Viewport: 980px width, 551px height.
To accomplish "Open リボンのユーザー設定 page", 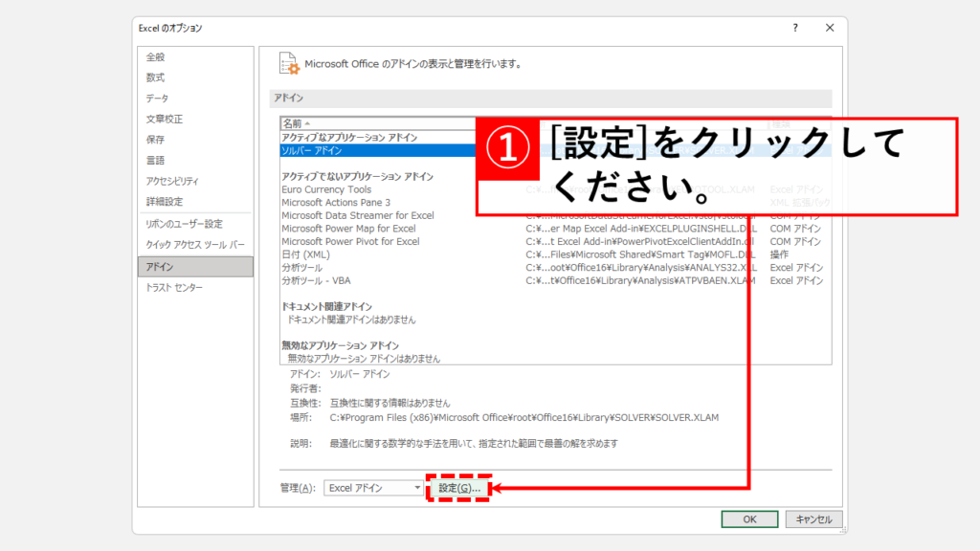I will 184,224.
